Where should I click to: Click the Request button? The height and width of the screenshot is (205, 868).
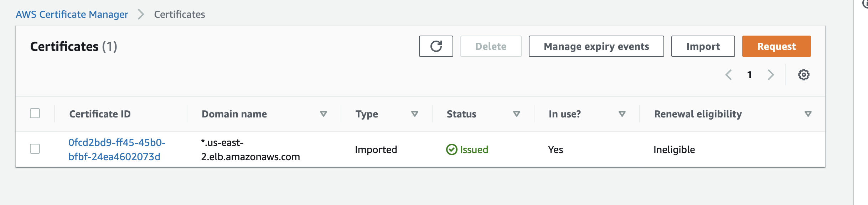click(776, 46)
